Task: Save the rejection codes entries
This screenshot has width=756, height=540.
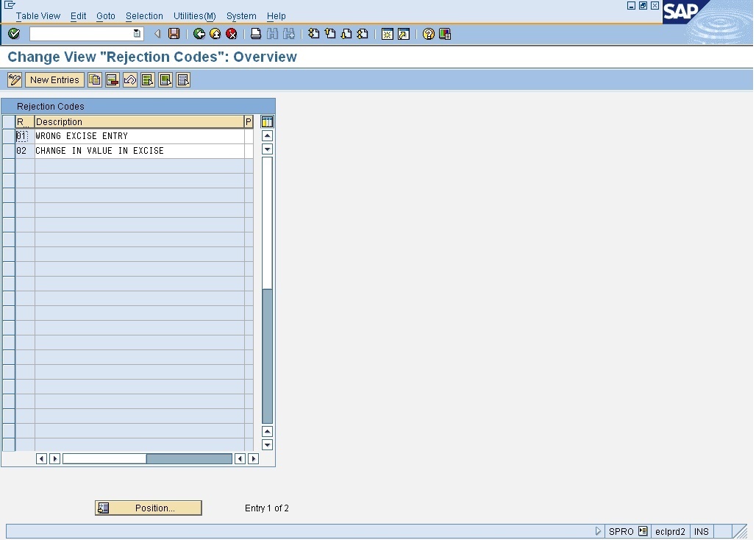Action: pyautogui.click(x=174, y=33)
